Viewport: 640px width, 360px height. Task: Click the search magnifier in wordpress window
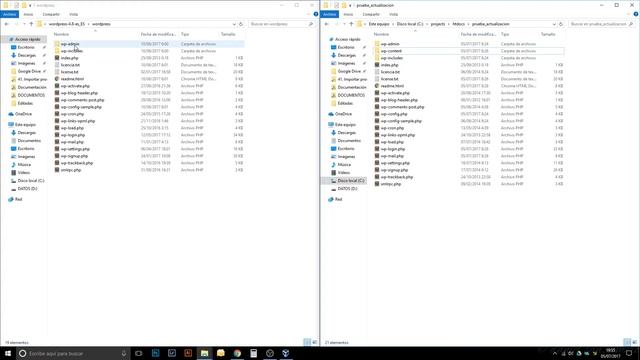tap(311, 24)
